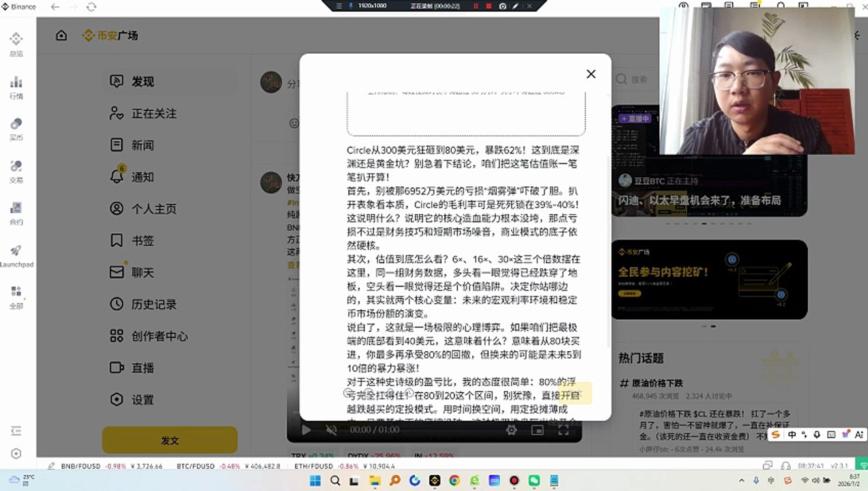Open 行情 markets in the left sidebar

click(16, 87)
